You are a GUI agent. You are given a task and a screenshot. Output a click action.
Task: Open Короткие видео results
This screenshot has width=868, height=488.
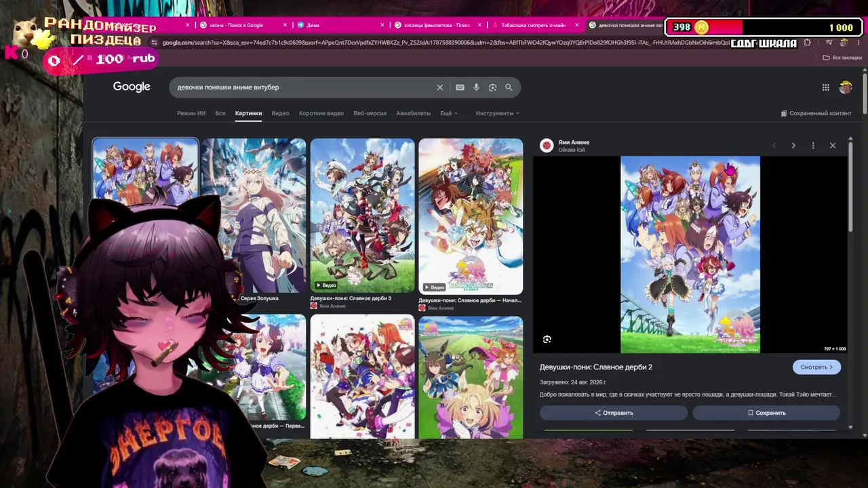click(321, 113)
